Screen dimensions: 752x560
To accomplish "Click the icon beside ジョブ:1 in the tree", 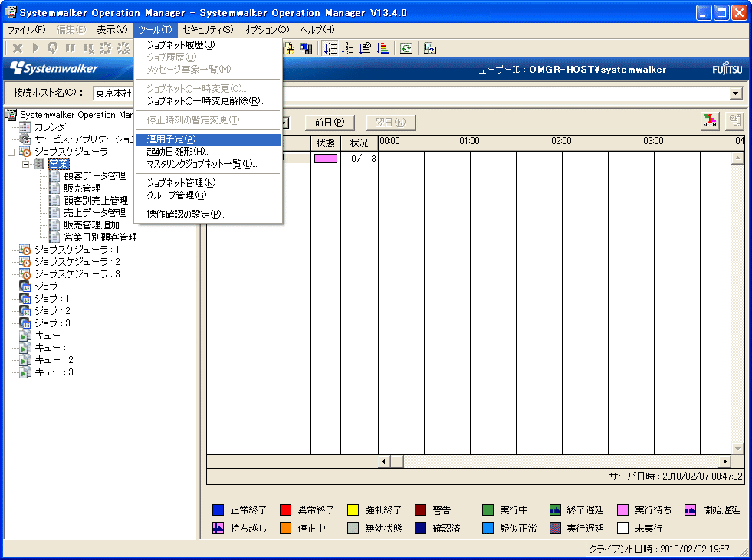I will 25,299.
